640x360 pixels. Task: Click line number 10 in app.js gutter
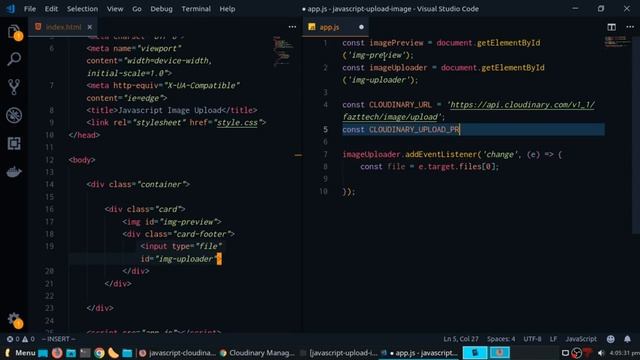(323, 191)
